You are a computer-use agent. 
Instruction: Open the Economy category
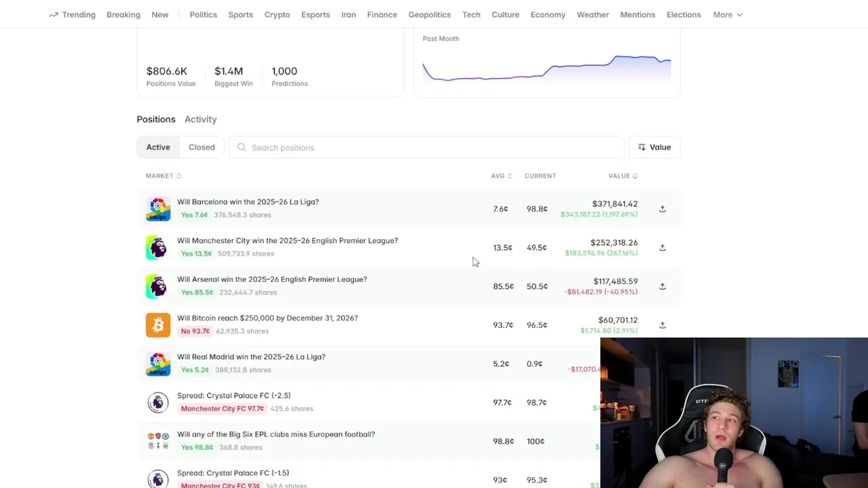tap(548, 14)
